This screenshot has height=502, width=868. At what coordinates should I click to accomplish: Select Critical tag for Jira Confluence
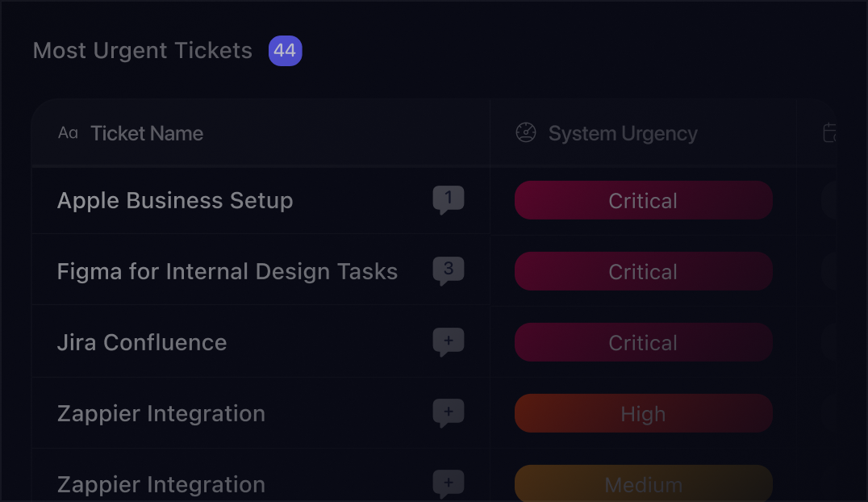click(643, 342)
